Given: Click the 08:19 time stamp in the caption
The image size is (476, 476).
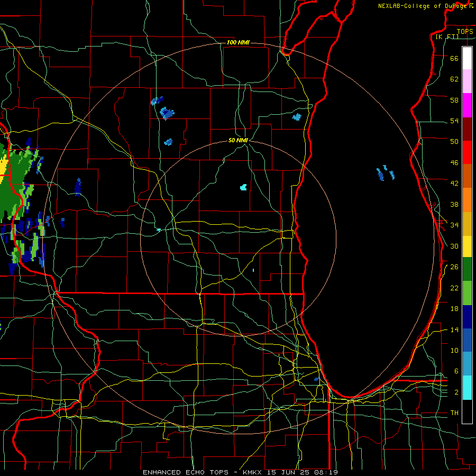Looking at the screenshot, I should click(326, 472).
